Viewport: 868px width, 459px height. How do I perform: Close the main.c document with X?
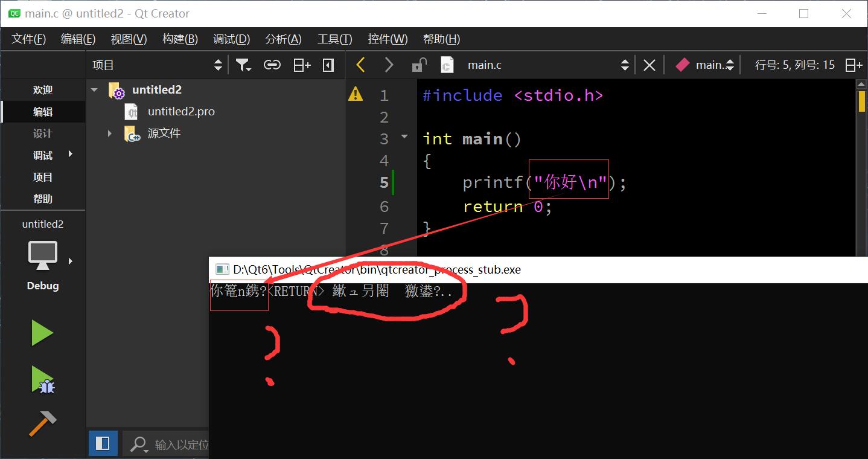(x=649, y=65)
